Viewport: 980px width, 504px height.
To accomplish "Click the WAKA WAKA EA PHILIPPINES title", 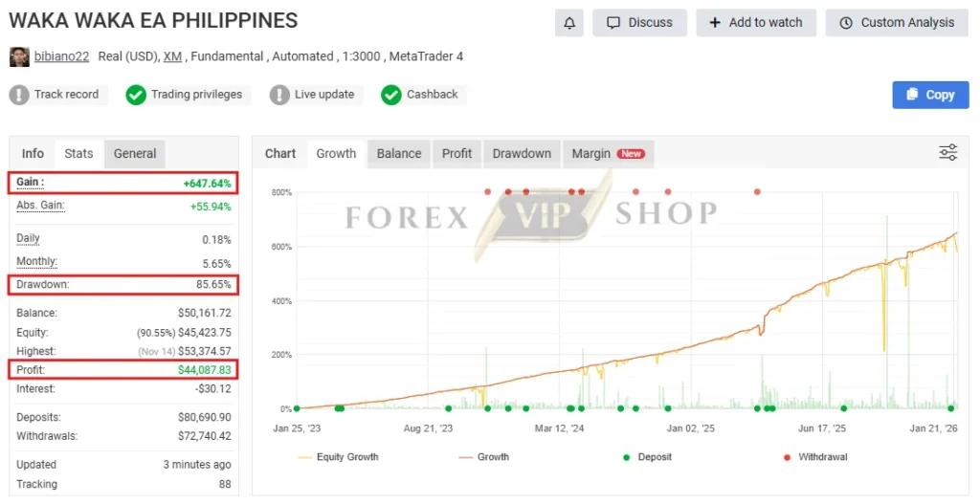I will [153, 21].
